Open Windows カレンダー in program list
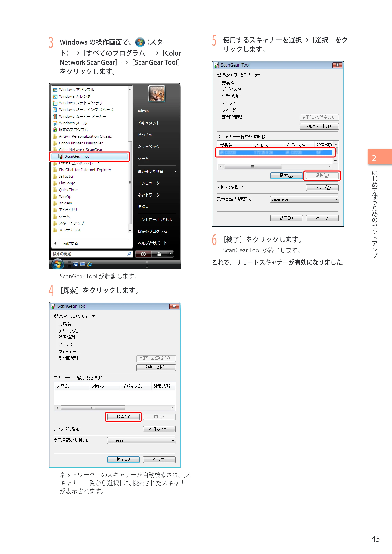 coord(73,96)
